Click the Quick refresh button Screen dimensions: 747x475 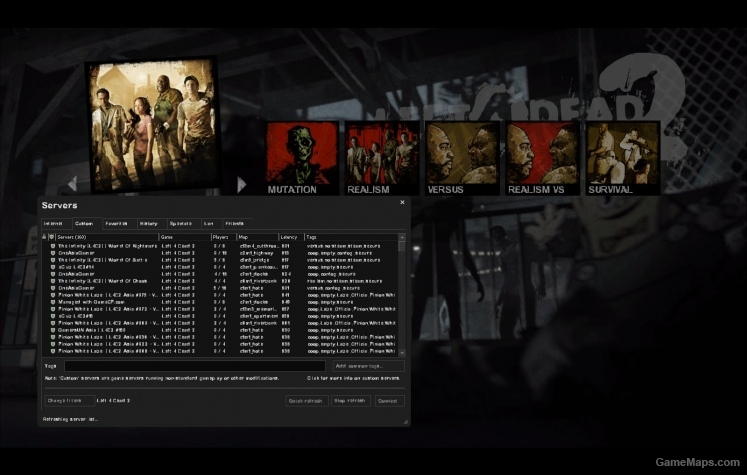coord(306,401)
